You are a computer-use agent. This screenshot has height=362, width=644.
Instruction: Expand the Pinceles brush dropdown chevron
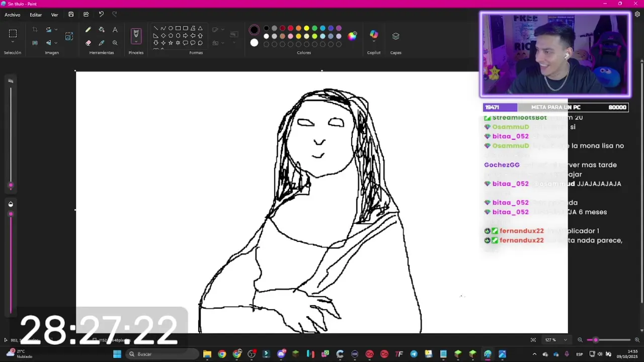136,42
